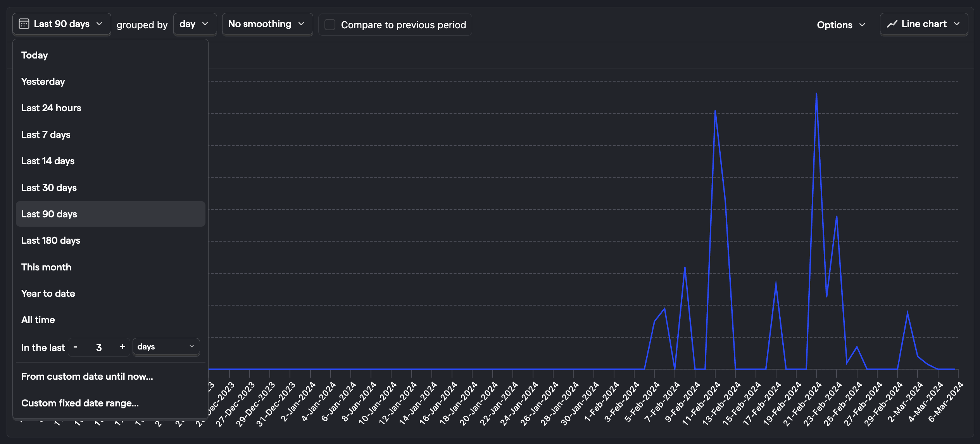Choose All time date range
The image size is (980, 444).
[x=110, y=320]
